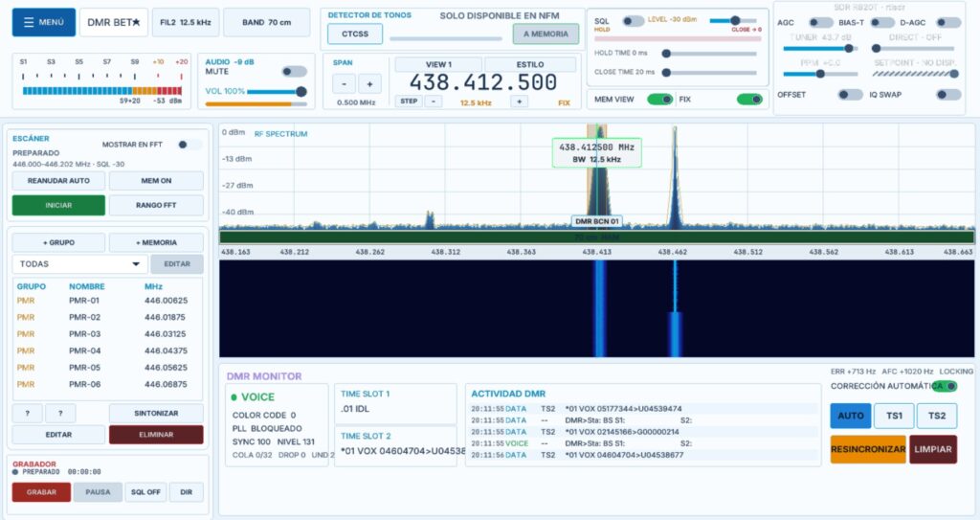Open recorder DIR button
Viewport: 980px width, 520px height.
tap(187, 492)
